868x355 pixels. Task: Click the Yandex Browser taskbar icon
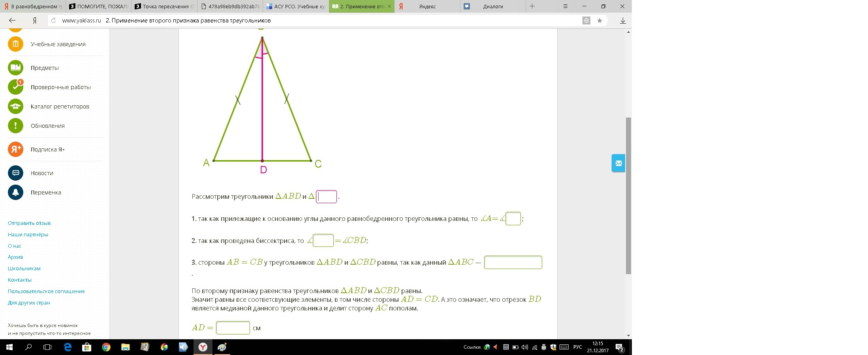click(x=203, y=347)
